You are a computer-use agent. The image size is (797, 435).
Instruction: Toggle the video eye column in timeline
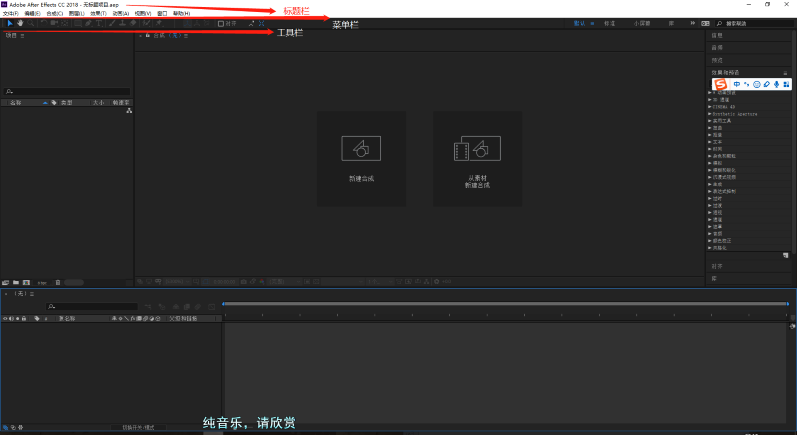[x=5, y=319]
